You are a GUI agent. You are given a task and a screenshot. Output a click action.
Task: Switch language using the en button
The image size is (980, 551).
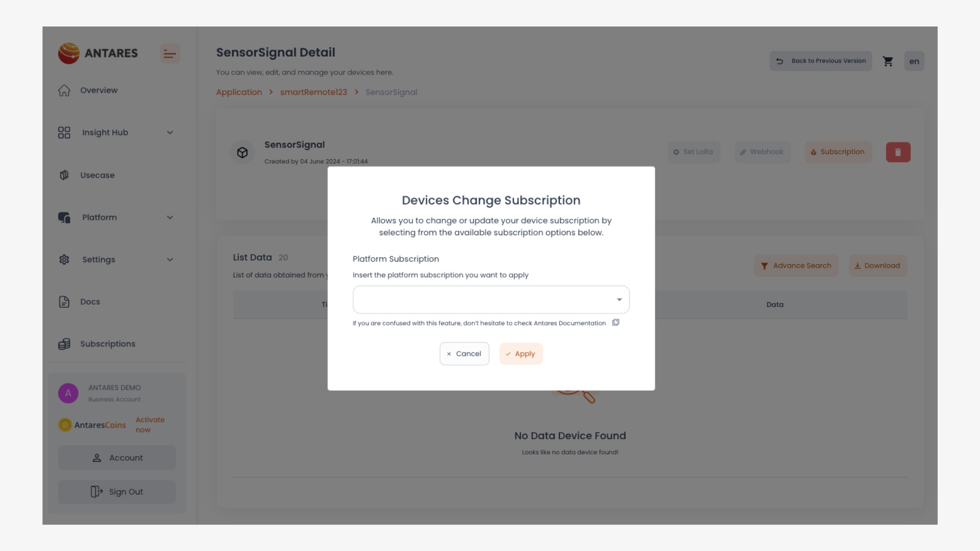914,61
